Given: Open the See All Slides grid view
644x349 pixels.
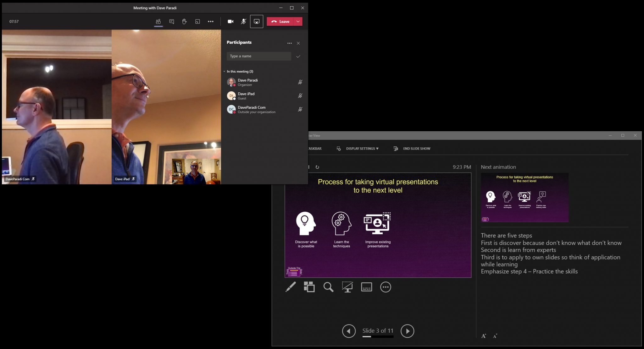Looking at the screenshot, I should 309,286.
